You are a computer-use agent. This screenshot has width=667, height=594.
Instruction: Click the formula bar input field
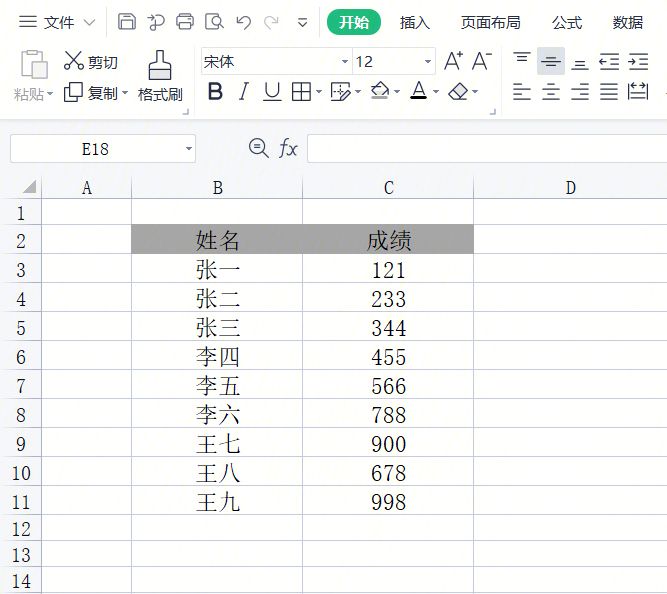point(487,148)
